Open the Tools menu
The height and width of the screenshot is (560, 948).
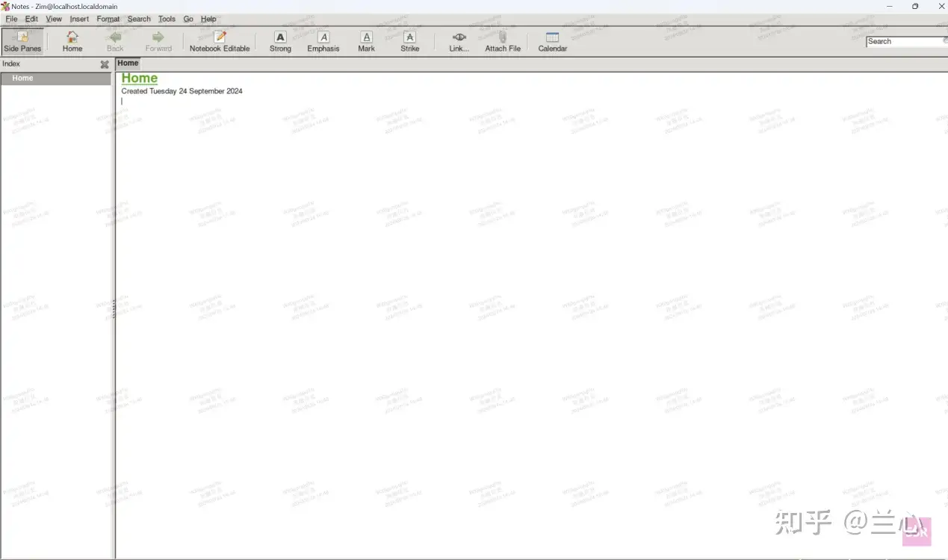[x=167, y=19]
